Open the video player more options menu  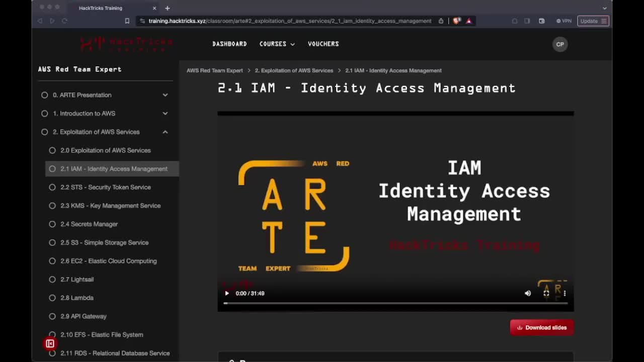[565, 293]
